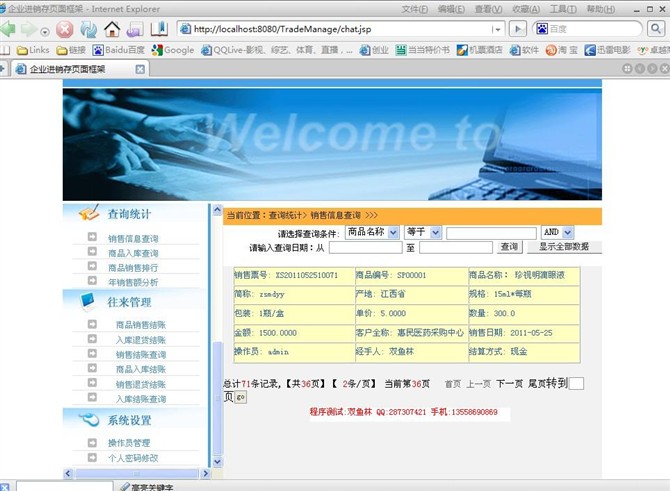Viewport: 670px width, 491px height.
Task: Open the 商品名称 condition dropdown
Action: 372,232
